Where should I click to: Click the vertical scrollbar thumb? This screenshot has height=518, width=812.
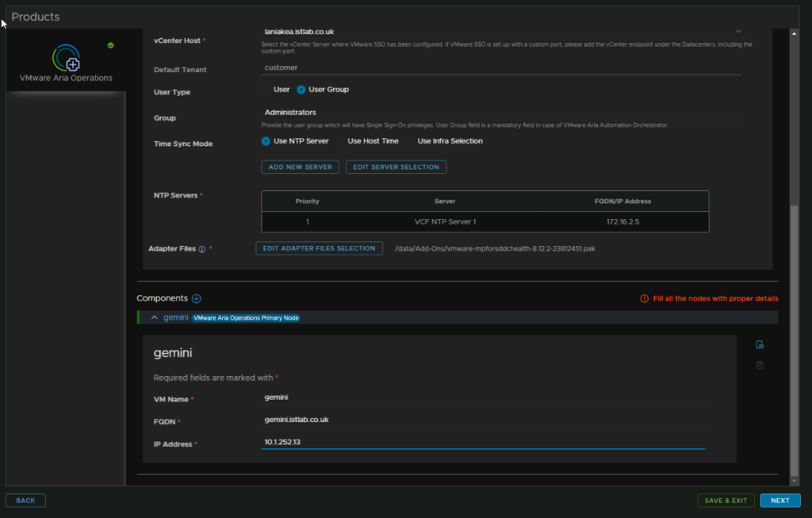pos(795,340)
